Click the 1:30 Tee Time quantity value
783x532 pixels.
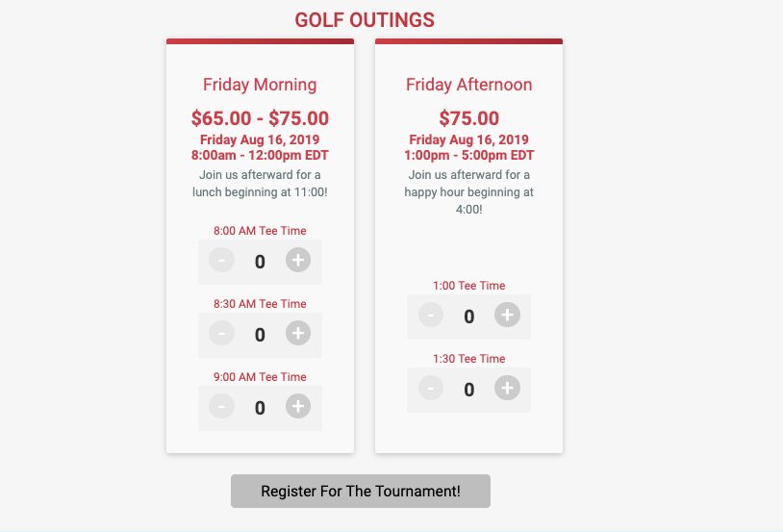tap(468, 390)
